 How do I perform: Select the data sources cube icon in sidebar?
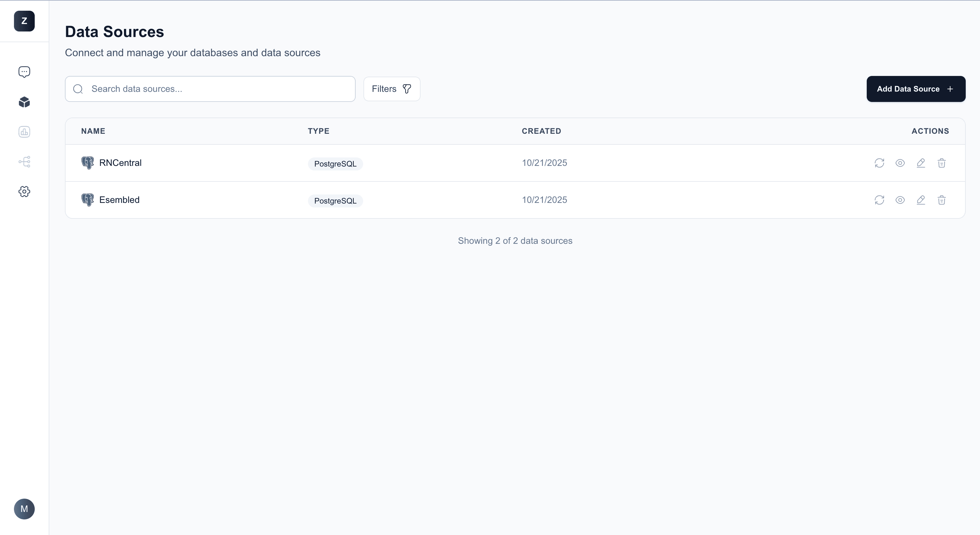(x=24, y=102)
